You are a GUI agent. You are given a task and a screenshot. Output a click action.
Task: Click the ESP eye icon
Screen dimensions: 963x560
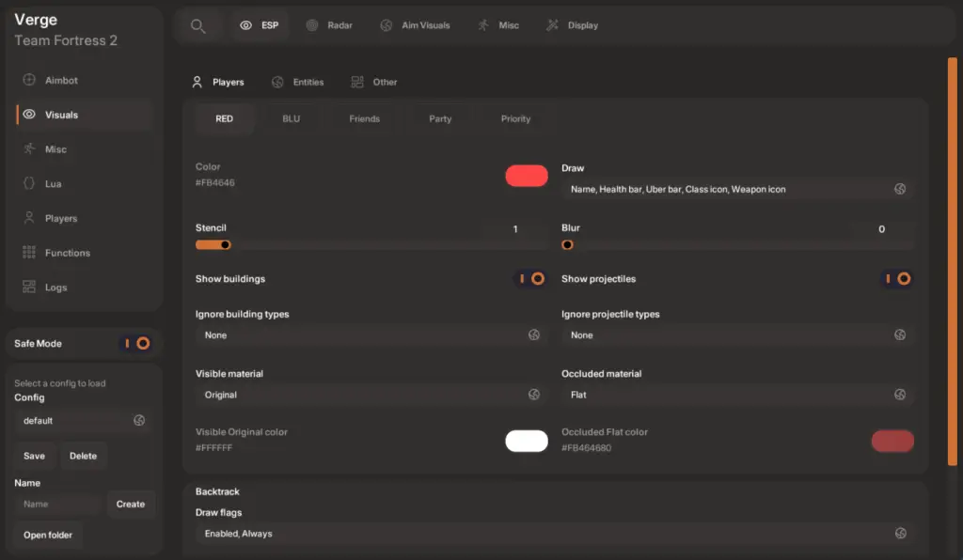click(x=245, y=25)
